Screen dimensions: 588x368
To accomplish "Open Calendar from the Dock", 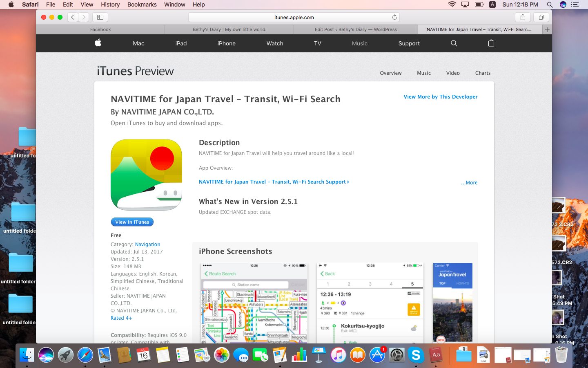I will click(x=143, y=355).
